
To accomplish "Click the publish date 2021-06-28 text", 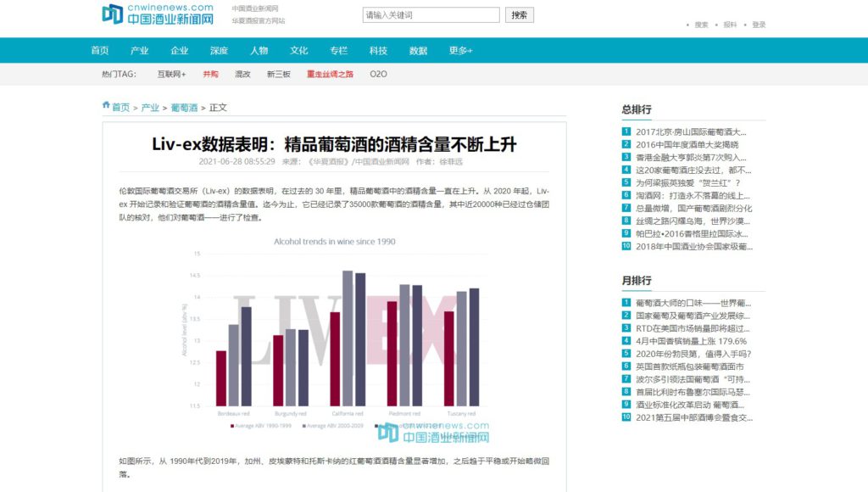I will [237, 162].
